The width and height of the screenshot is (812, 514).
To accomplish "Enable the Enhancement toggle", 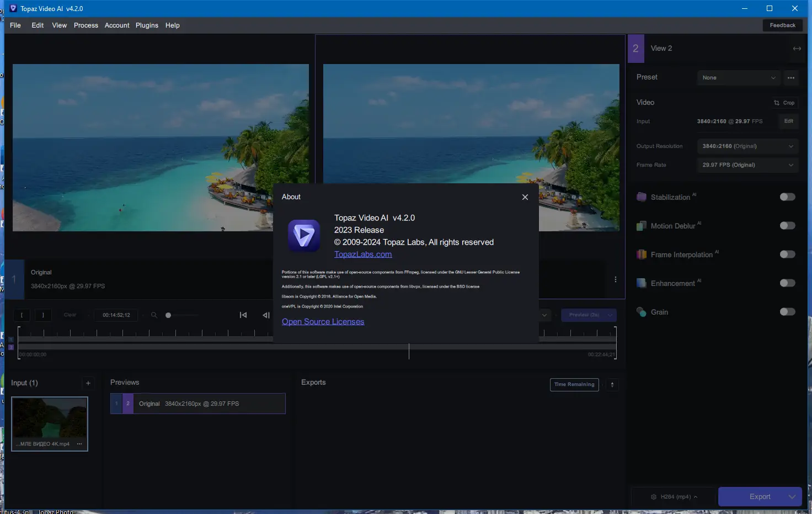I will pyautogui.click(x=788, y=283).
